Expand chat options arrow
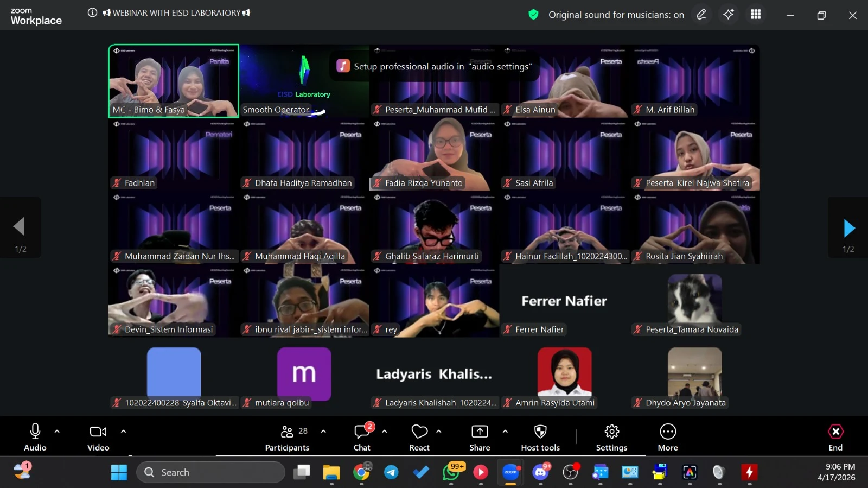 pyautogui.click(x=385, y=432)
